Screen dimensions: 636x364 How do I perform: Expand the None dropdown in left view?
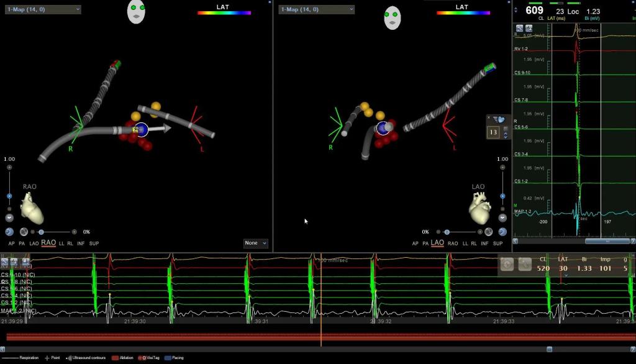click(x=255, y=243)
